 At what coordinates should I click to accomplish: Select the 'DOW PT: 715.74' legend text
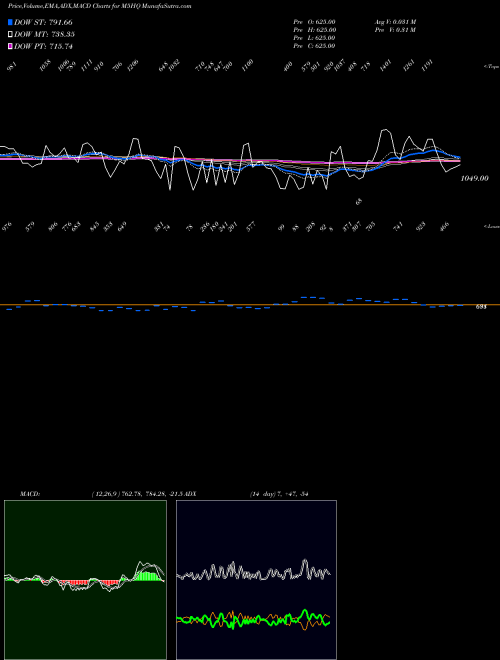(43, 46)
